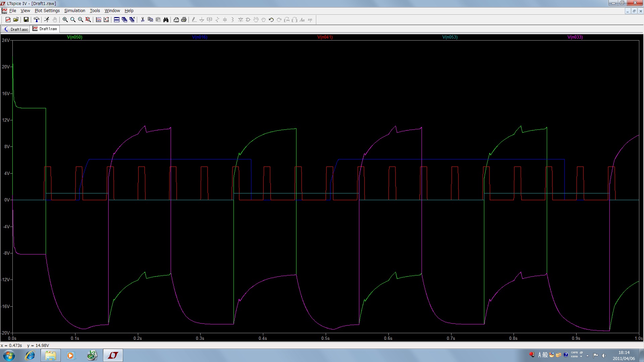
Task: Switch to the Draft1.asc tab
Action: [x=15, y=29]
